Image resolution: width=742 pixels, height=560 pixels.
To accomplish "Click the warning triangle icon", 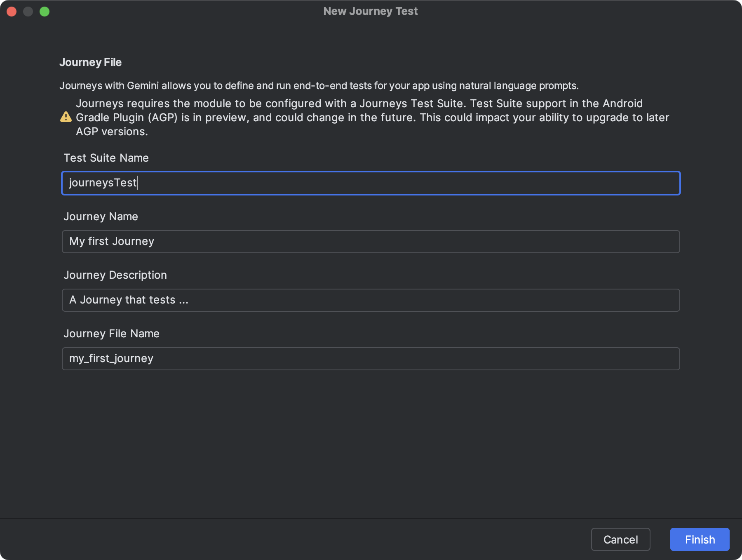I will 66,117.
